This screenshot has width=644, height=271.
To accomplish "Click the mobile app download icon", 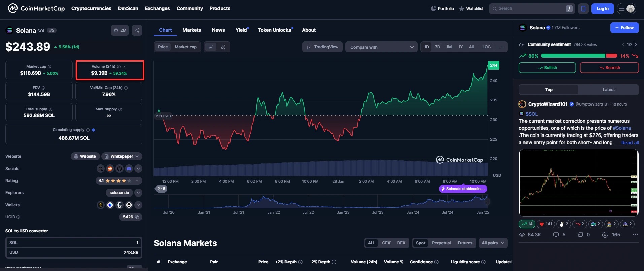I will (583, 9).
